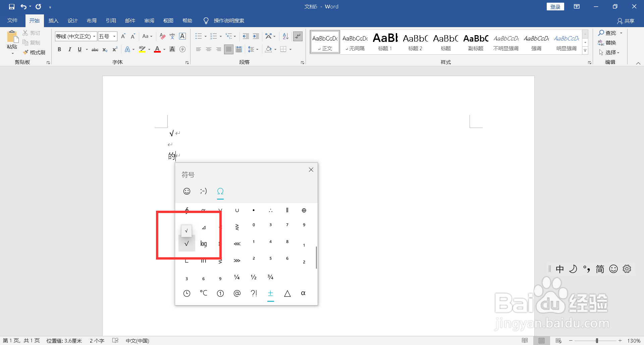Click the Paste clipboard icon

[12, 37]
